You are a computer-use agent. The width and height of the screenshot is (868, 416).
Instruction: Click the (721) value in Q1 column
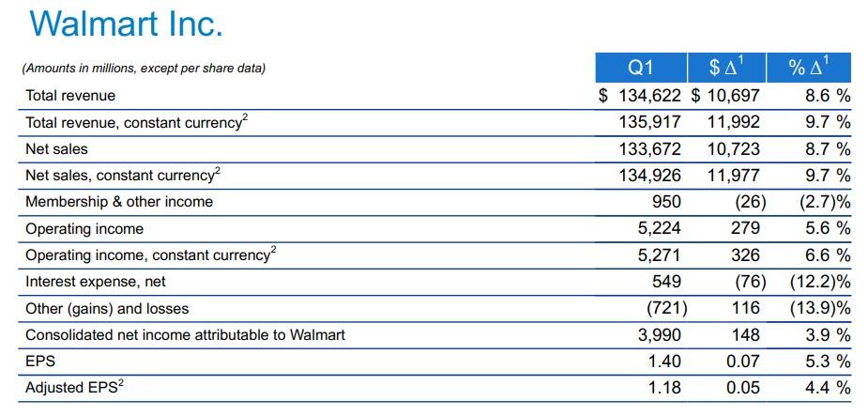pyautogui.click(x=667, y=308)
